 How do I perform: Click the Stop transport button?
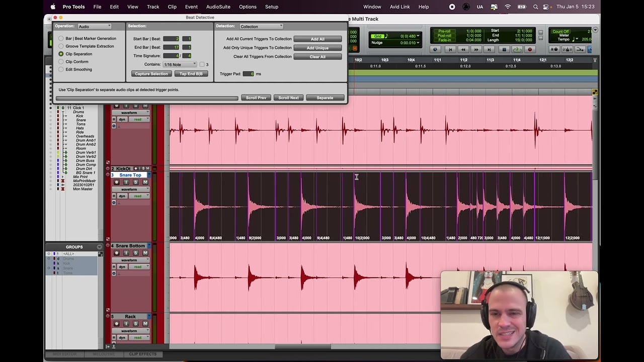coord(504,49)
